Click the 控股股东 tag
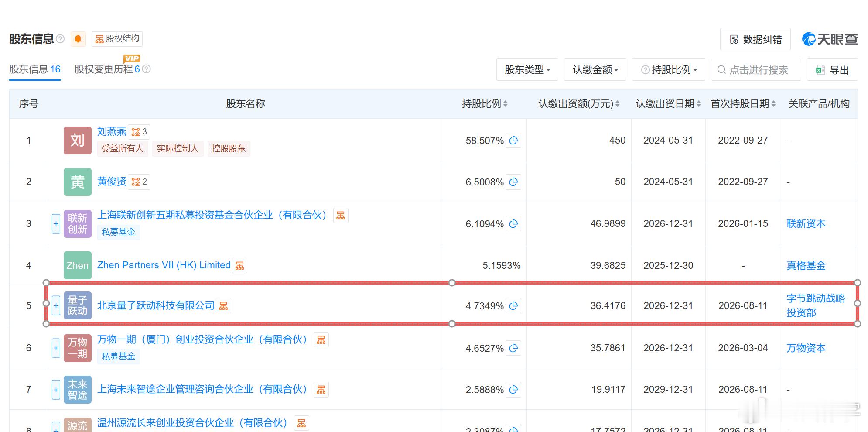This screenshot has height=432, width=868. click(x=229, y=149)
